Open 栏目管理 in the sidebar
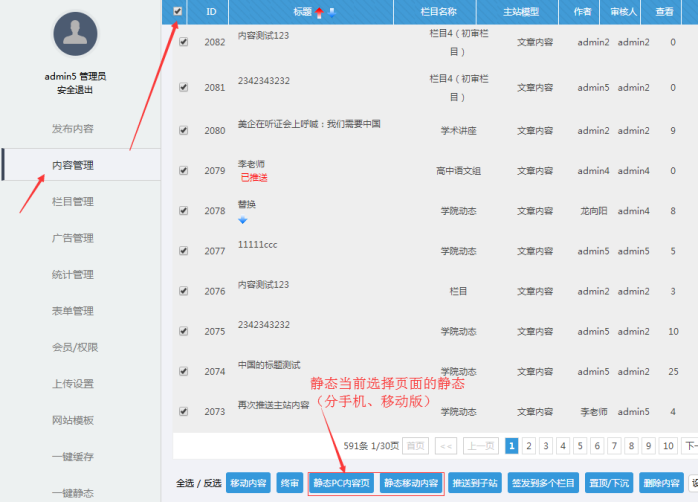This screenshot has width=698, height=502. [x=73, y=201]
